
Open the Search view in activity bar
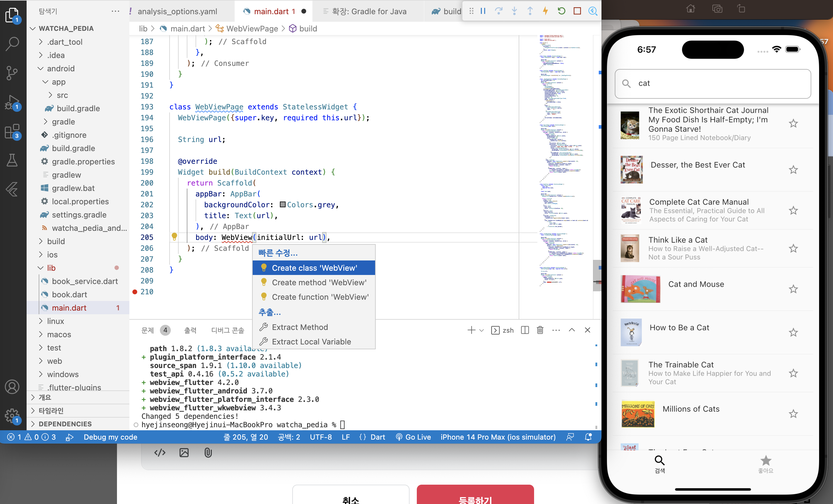[x=12, y=44]
